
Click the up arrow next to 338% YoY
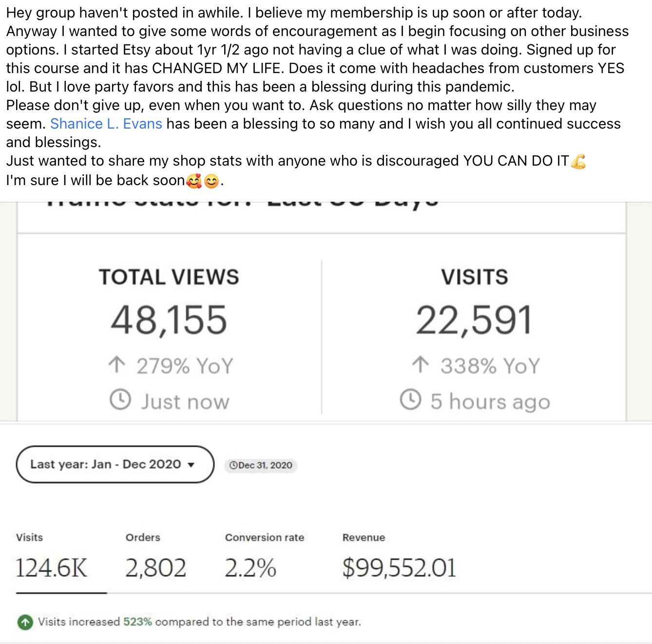[421, 364]
